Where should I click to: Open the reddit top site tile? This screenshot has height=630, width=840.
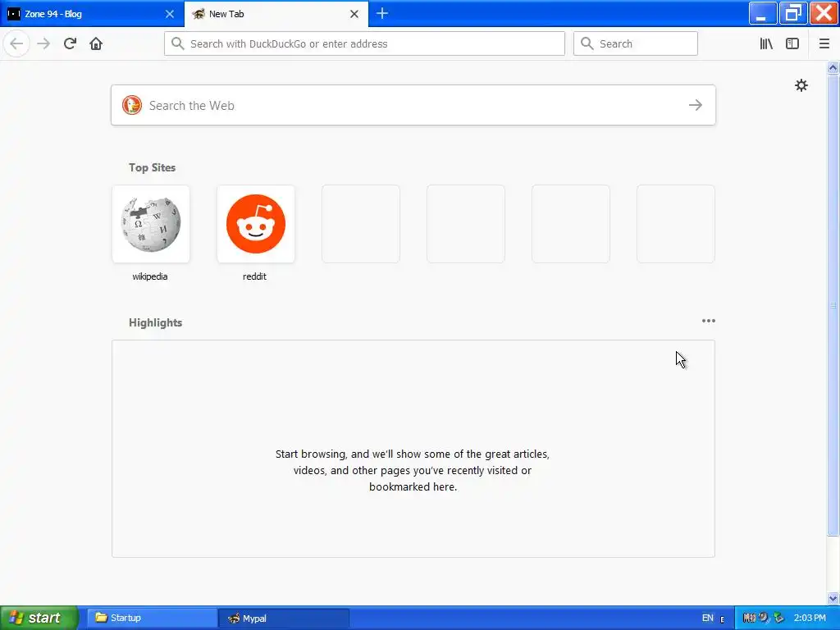256,224
